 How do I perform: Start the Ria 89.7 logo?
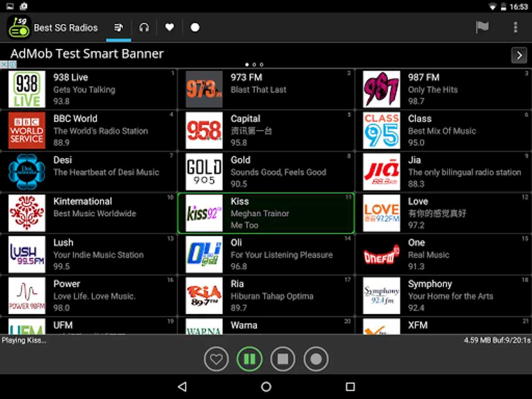204,295
